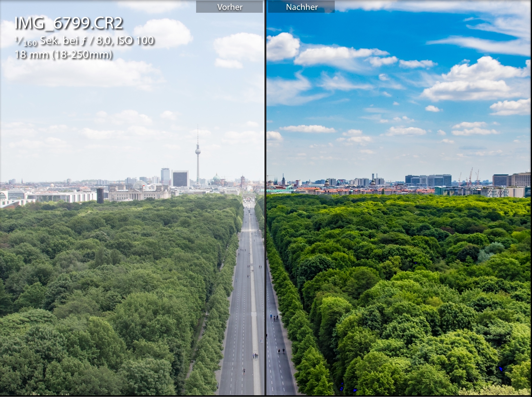Click the red clipping marker on Reichstag dome
The height and width of the screenshot is (397, 532).
143,186
